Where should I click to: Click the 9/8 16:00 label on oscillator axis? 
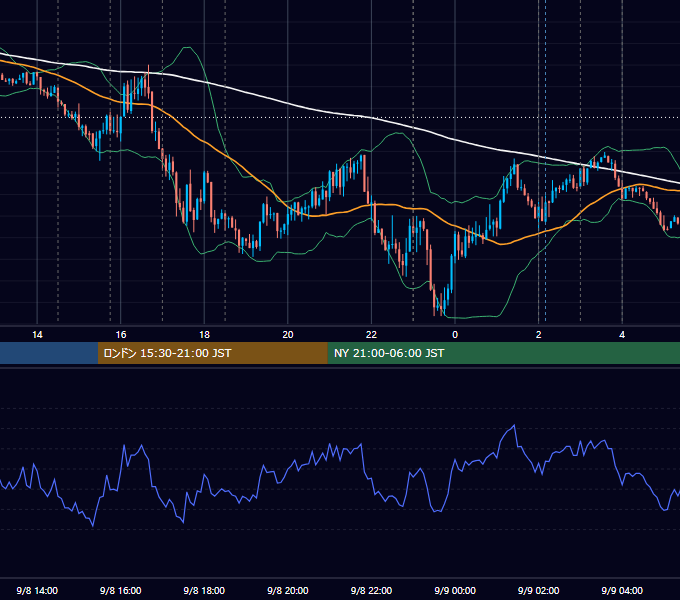pos(121,590)
